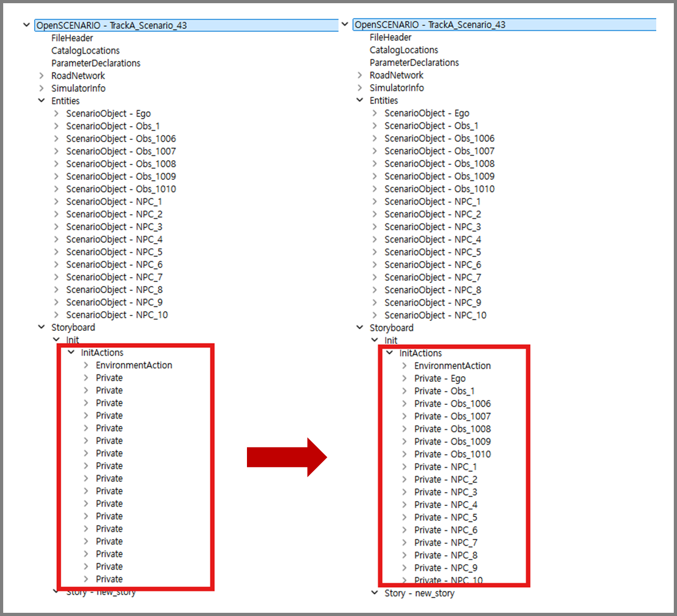Collapse InitActions in the left tree
The height and width of the screenshot is (616, 677).
click(x=71, y=352)
